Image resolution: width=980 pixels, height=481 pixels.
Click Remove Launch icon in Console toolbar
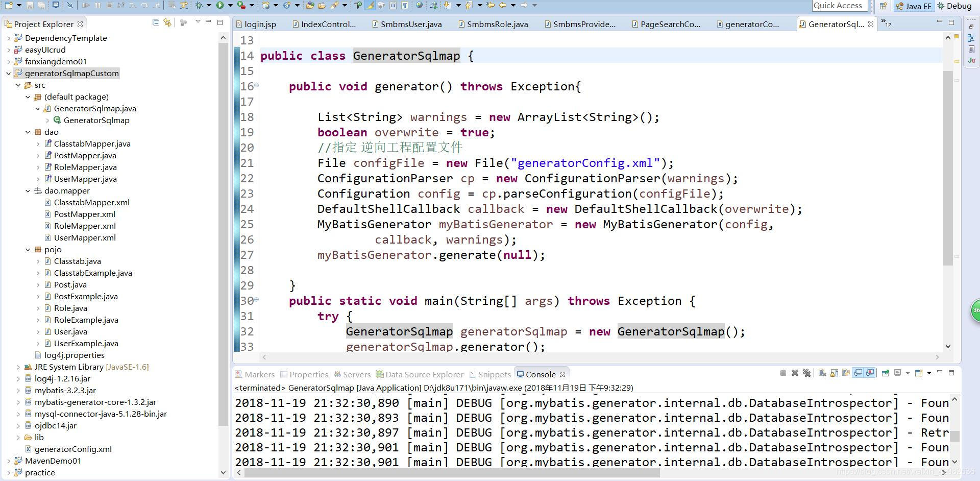[x=795, y=373]
